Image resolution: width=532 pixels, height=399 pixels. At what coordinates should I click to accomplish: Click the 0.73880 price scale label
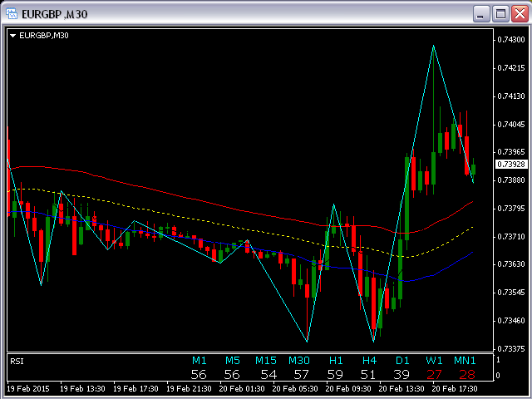pyautogui.click(x=511, y=180)
